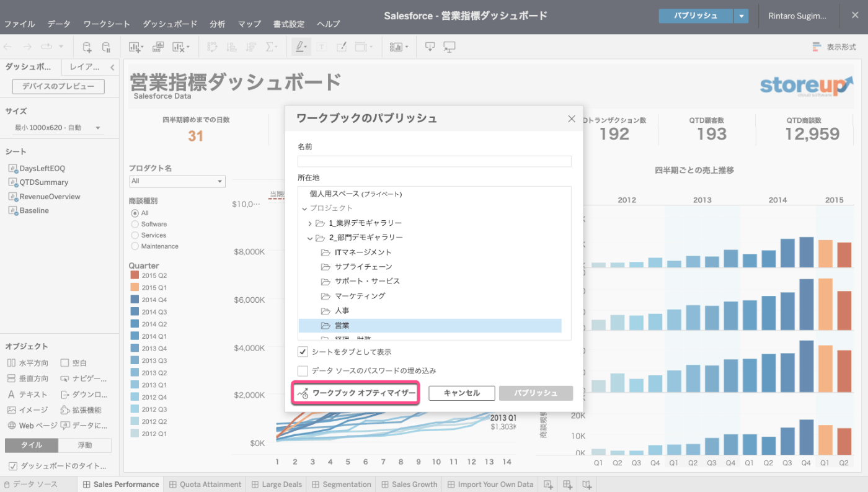Open the ダッシュボード menu
Screen dimensions: 868x492
tap(170, 24)
